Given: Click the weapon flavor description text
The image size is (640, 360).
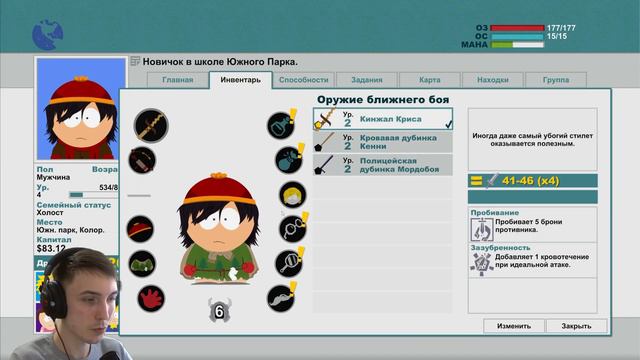Looking at the screenshot, I should [x=532, y=140].
